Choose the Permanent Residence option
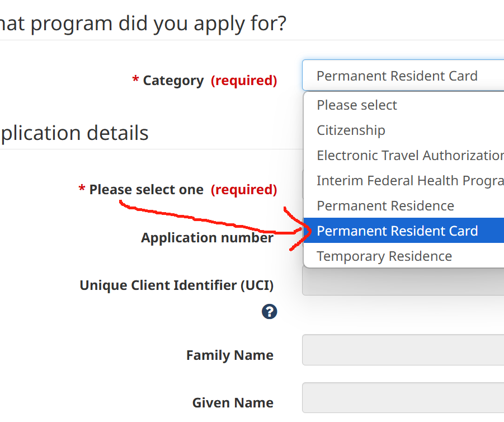The height and width of the screenshot is (422, 504). [x=385, y=206]
